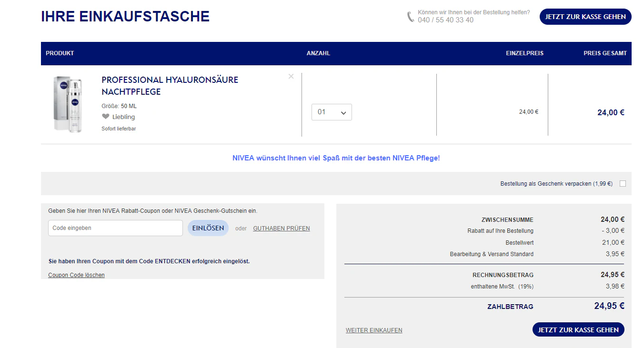Click the Einzelpreis 24,00 € cell

coord(529,112)
